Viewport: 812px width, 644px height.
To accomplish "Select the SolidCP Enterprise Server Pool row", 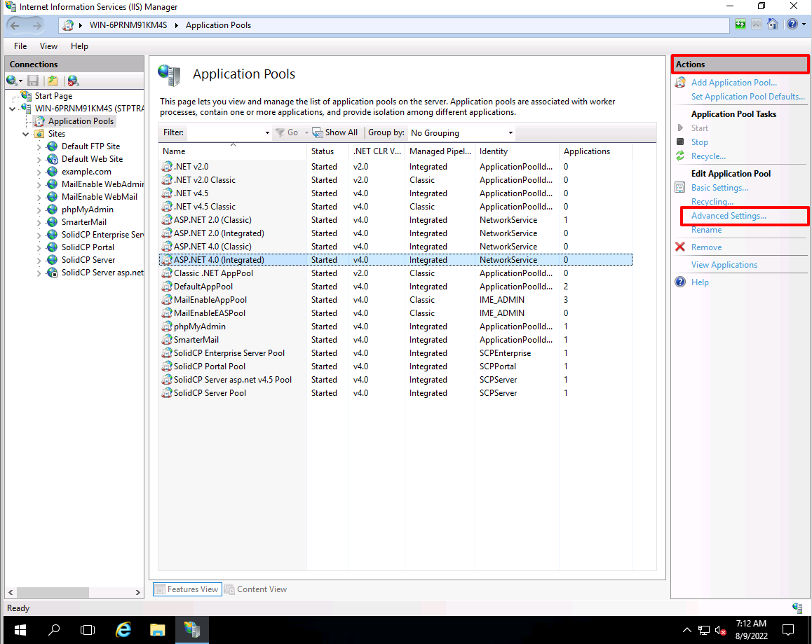I will coord(395,353).
